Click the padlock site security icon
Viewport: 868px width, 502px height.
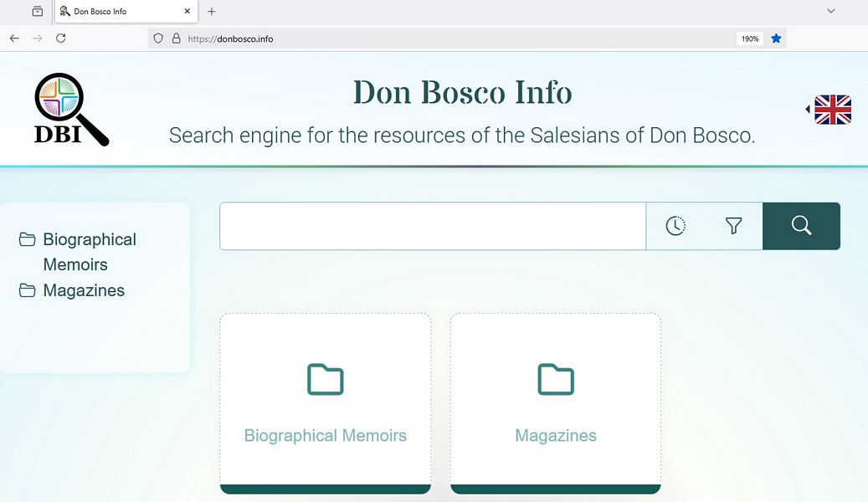click(176, 38)
